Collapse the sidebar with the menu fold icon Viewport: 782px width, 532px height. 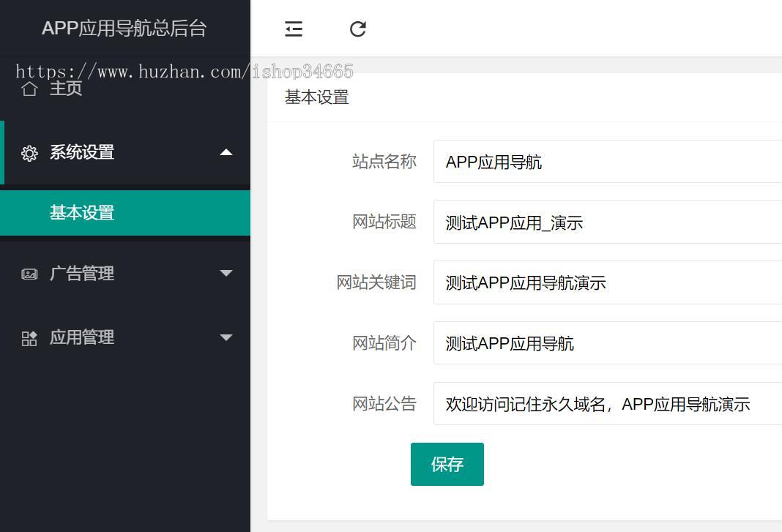294,29
